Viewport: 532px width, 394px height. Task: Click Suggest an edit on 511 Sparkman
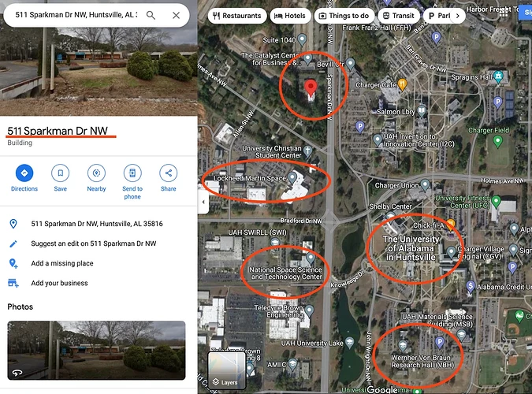(x=93, y=243)
